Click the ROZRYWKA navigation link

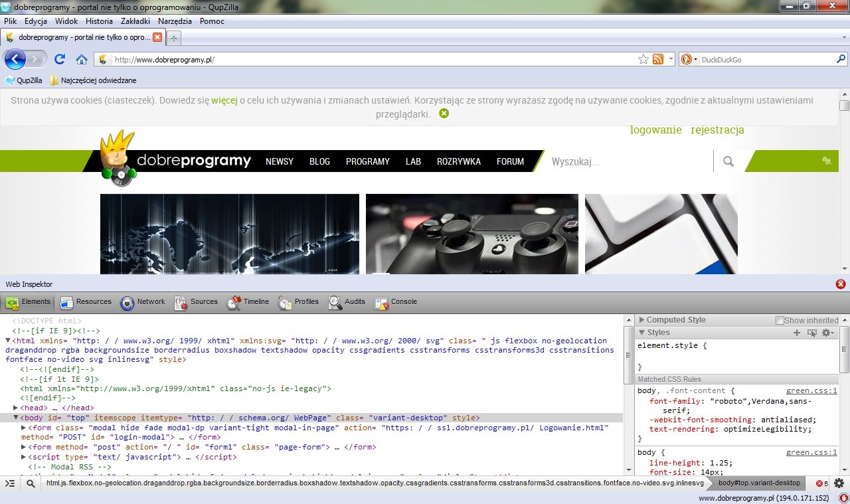click(459, 161)
